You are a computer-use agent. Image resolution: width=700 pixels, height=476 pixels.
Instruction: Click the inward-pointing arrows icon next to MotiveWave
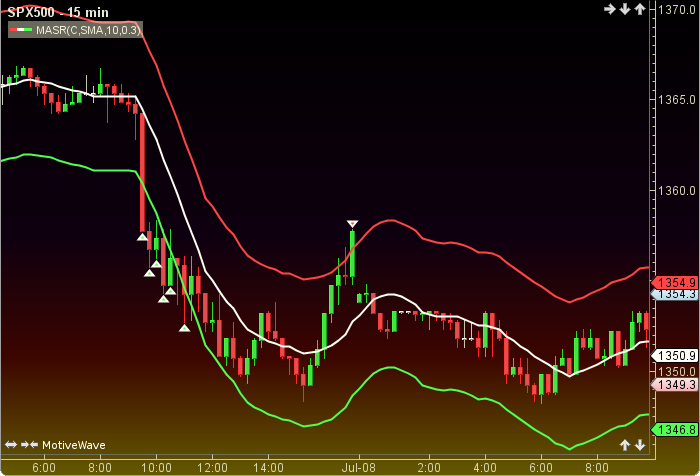pos(29,445)
